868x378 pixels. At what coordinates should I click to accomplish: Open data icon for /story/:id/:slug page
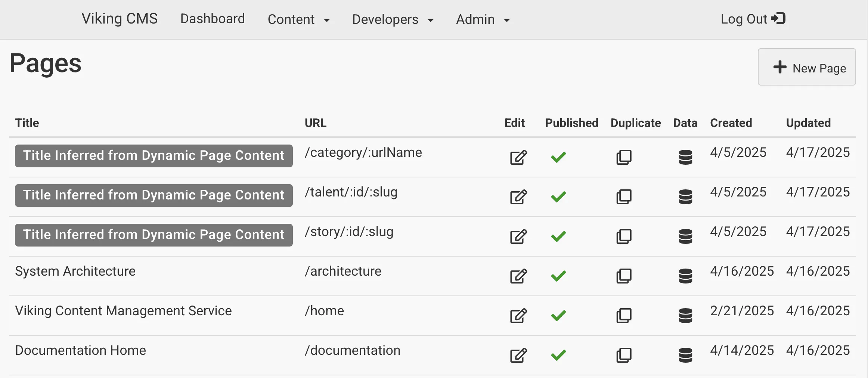685,236
